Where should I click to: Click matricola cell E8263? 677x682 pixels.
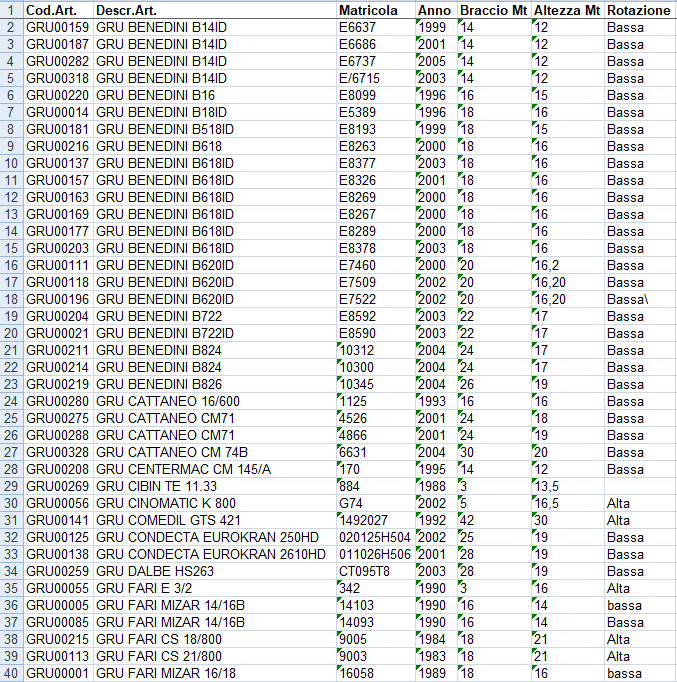376,146
